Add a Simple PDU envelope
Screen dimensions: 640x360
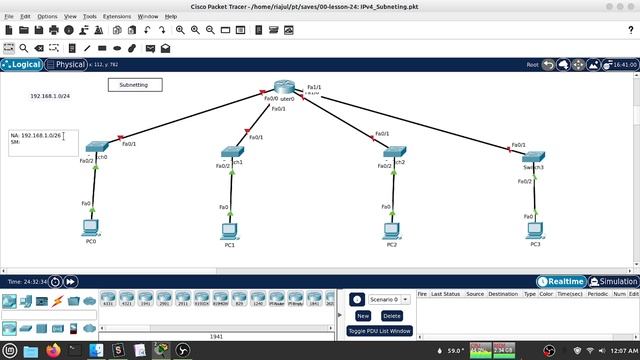pos(150,48)
